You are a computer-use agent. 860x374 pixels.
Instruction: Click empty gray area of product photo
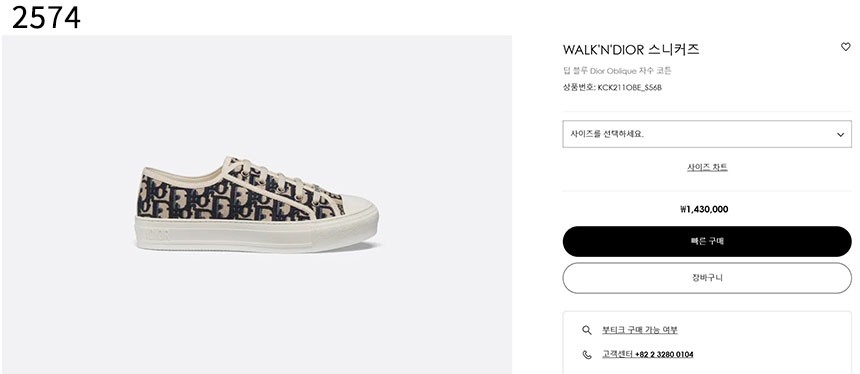click(x=257, y=88)
